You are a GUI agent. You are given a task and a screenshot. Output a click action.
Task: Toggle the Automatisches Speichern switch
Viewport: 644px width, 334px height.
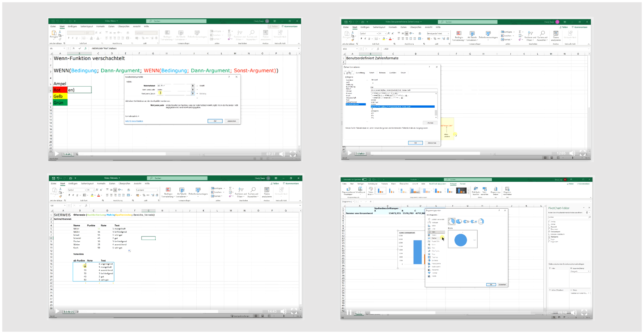click(x=364, y=179)
